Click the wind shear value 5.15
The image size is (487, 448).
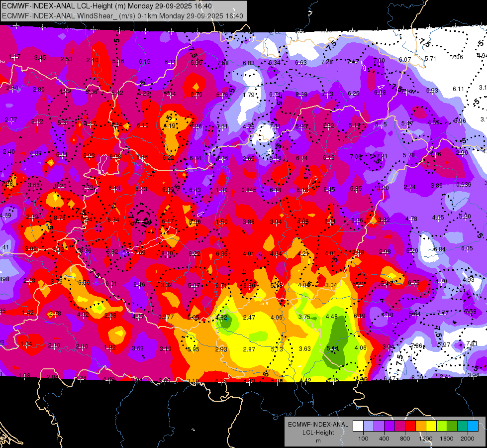coord(381,124)
